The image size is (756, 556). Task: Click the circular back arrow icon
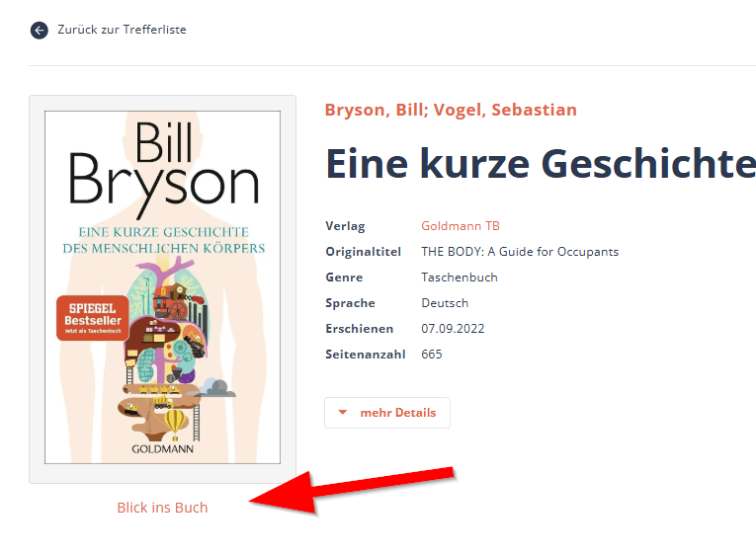[40, 30]
